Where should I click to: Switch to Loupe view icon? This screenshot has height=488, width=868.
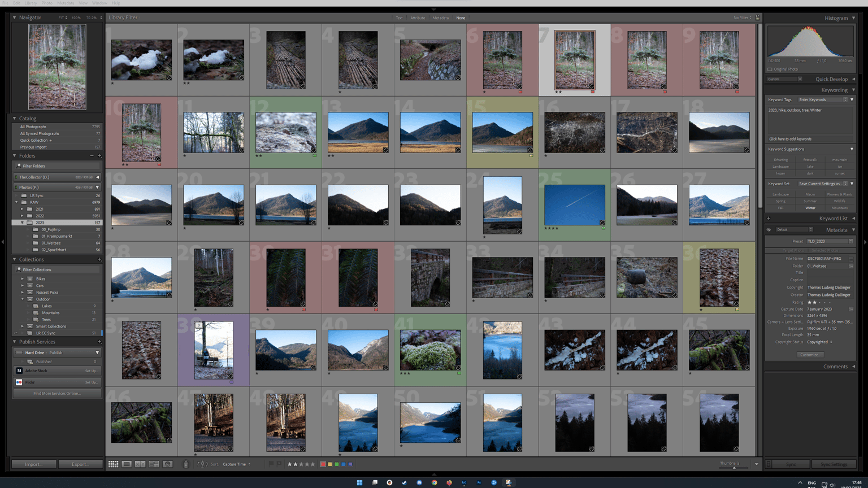(127, 464)
